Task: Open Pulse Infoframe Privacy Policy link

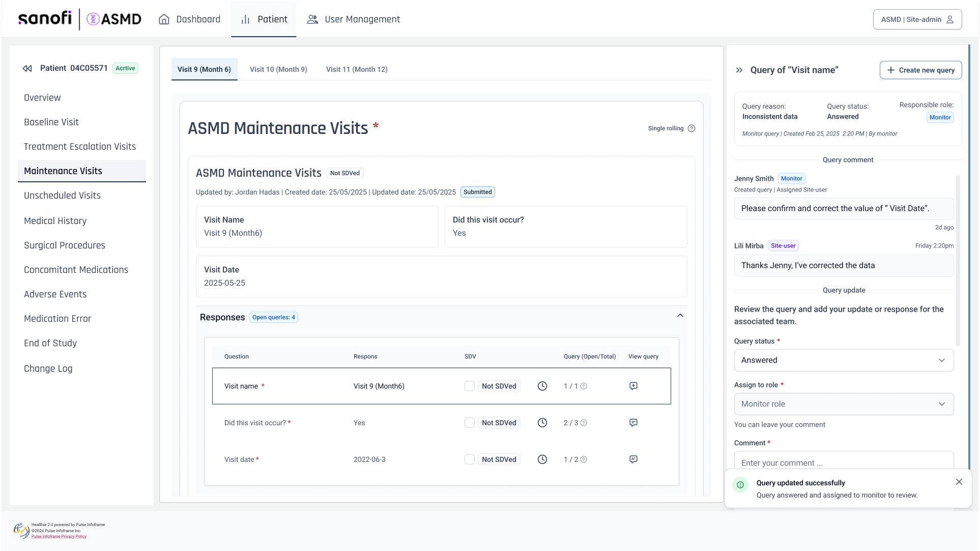Action: pyautogui.click(x=59, y=537)
